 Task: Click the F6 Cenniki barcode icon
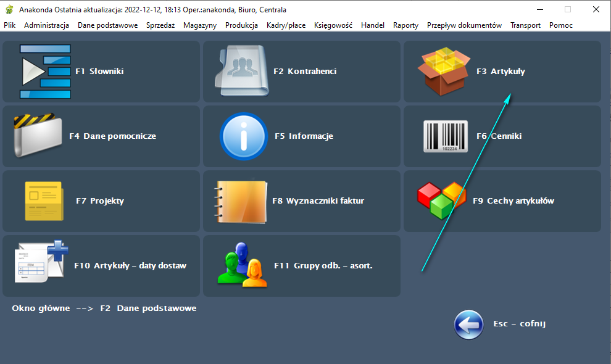446,136
